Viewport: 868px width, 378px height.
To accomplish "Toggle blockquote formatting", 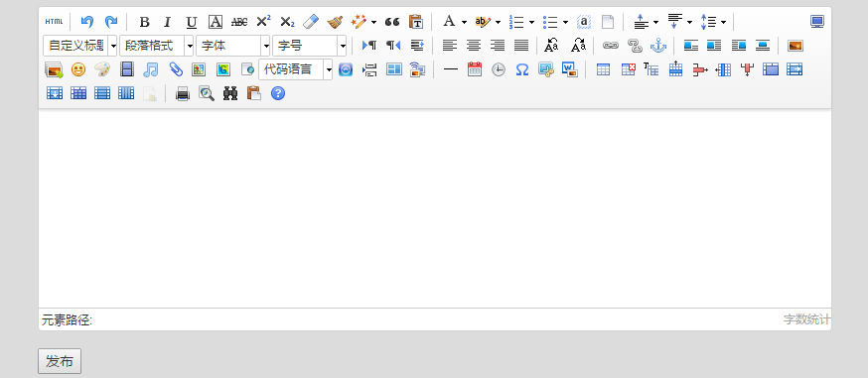I will click(x=392, y=22).
